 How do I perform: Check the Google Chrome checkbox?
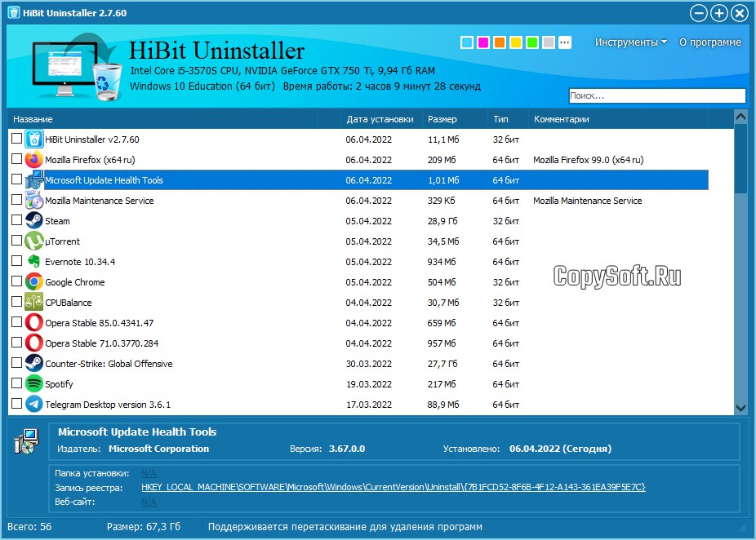(17, 281)
